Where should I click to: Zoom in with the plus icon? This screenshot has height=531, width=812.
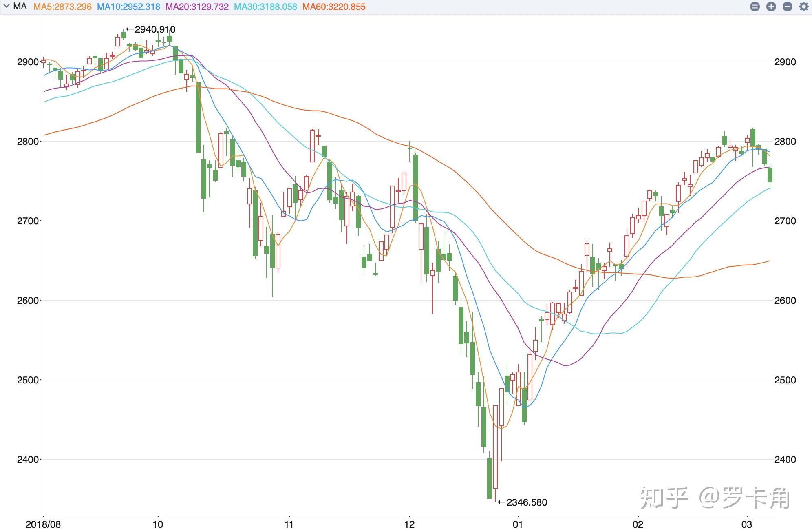[x=771, y=7]
